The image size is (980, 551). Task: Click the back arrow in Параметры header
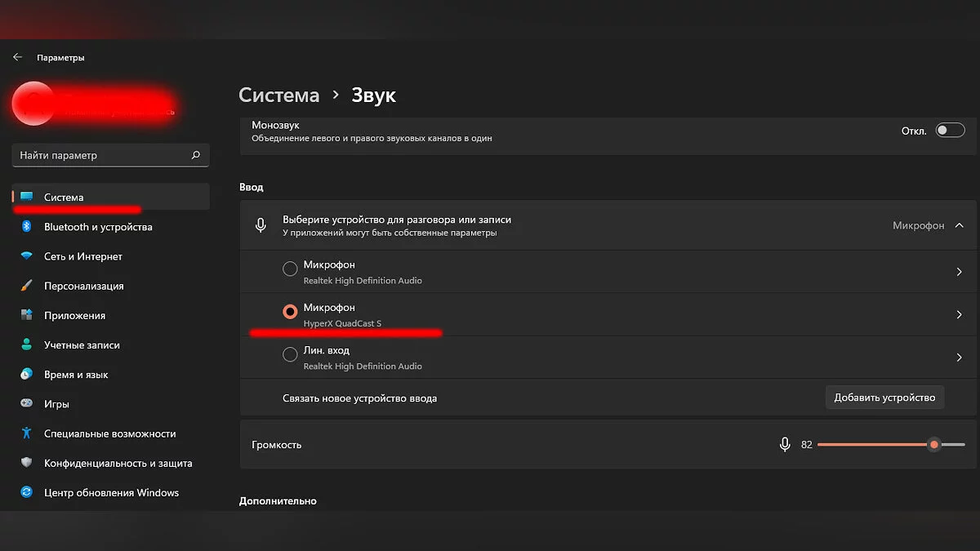click(x=17, y=57)
